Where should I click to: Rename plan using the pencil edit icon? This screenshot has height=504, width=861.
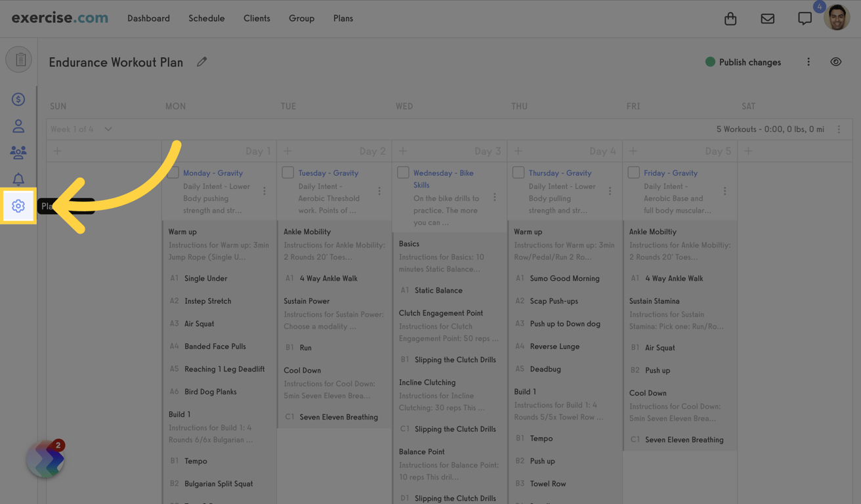click(201, 60)
